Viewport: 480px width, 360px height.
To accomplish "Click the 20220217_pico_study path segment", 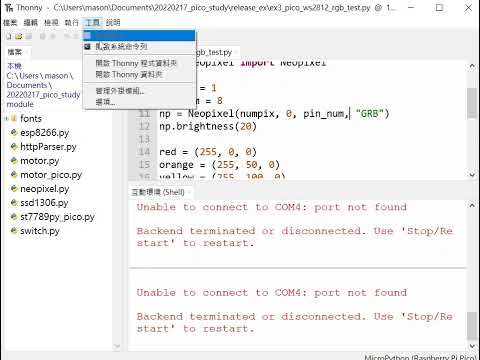I will click(x=43, y=95).
